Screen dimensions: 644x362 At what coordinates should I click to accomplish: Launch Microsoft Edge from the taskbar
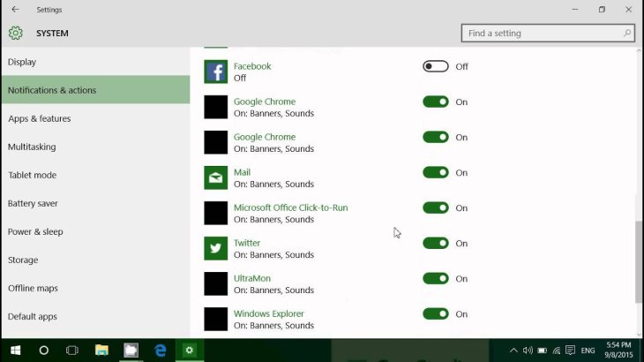161,351
